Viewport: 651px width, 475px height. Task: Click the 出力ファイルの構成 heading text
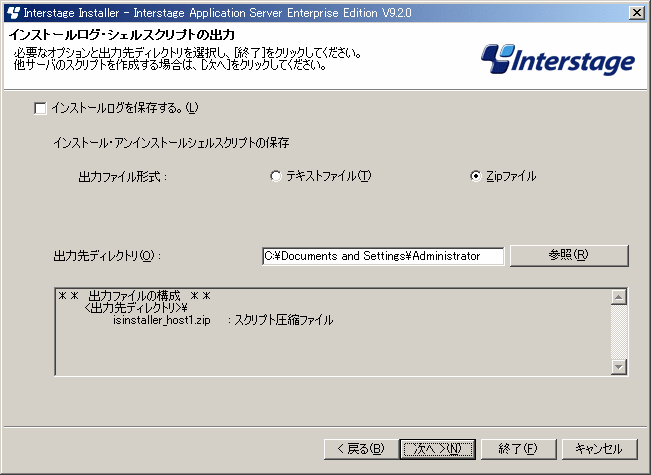[135, 296]
